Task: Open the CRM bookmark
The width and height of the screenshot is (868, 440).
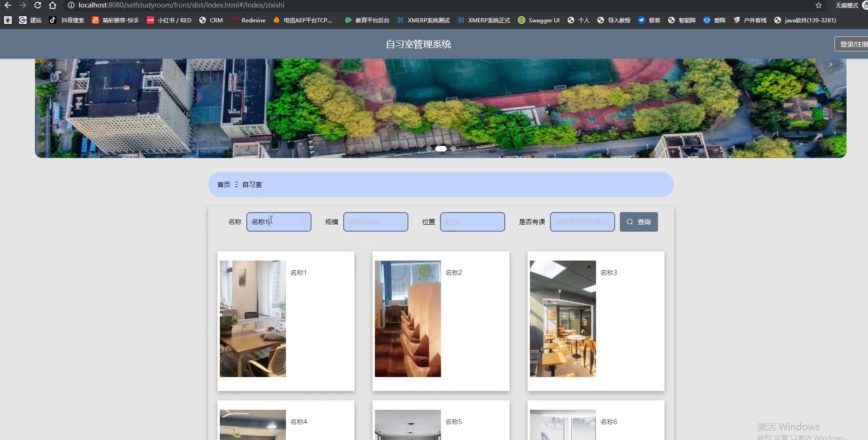Action: [x=211, y=20]
